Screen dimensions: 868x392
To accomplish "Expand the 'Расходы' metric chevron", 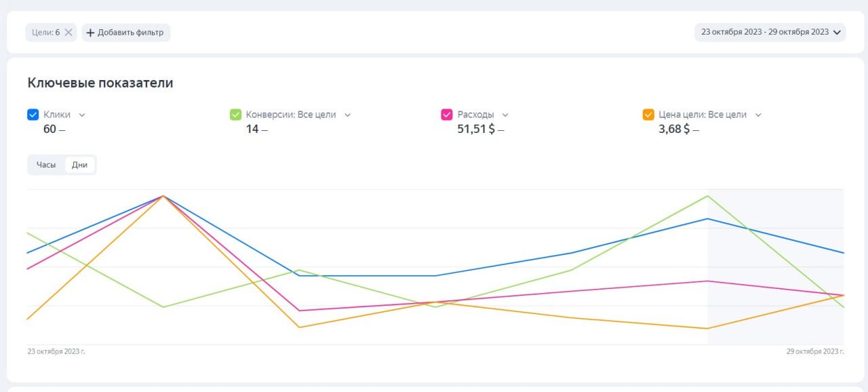I will (505, 115).
